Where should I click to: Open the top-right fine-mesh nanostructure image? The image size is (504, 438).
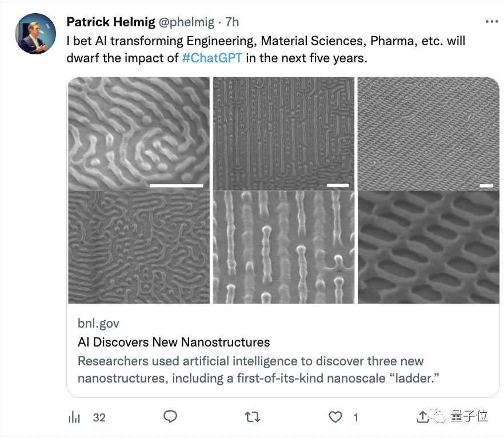click(429, 134)
